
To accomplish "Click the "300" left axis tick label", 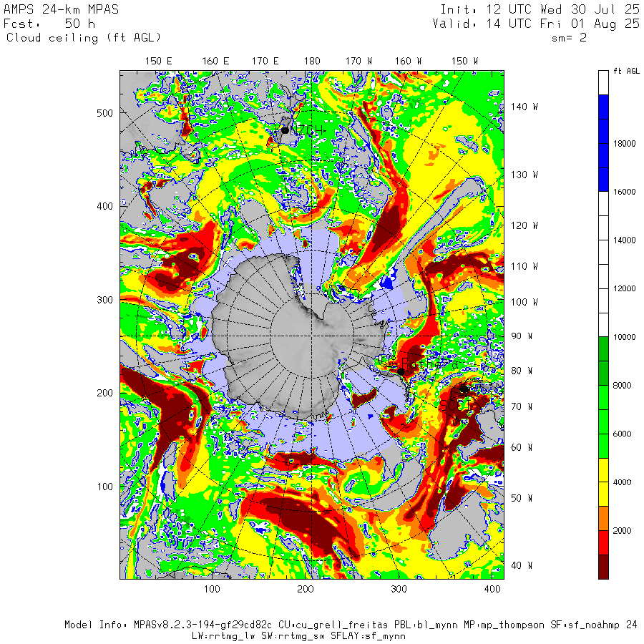I will coord(104,300).
